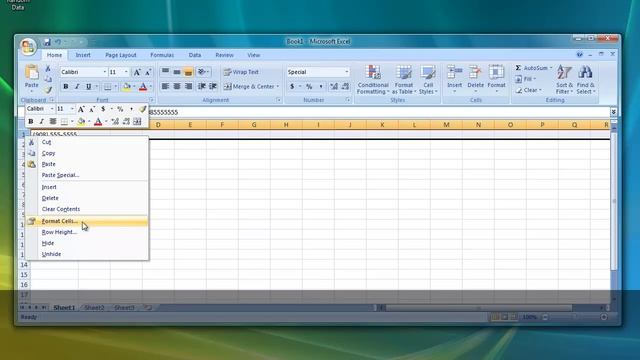The image size is (640, 360).
Task: Toggle Align Text Right in ribbon
Action: point(188,87)
